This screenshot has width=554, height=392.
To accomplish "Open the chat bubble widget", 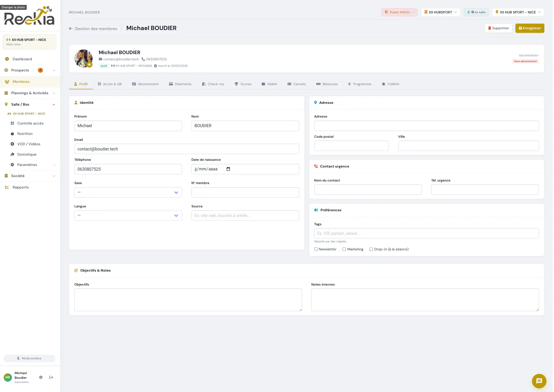I will (x=539, y=381).
